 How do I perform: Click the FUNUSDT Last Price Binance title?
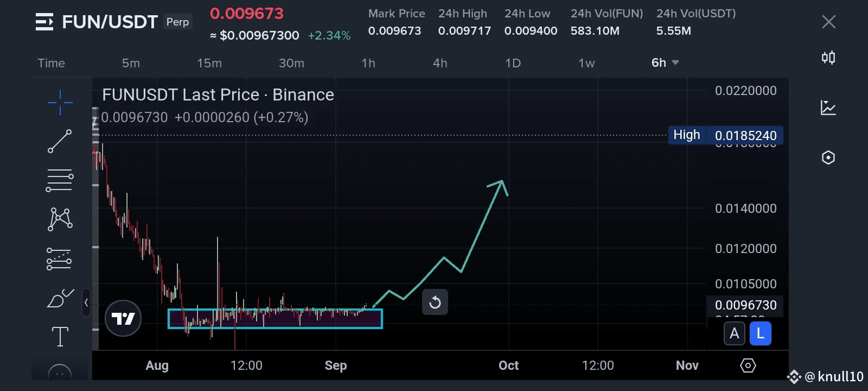(218, 94)
